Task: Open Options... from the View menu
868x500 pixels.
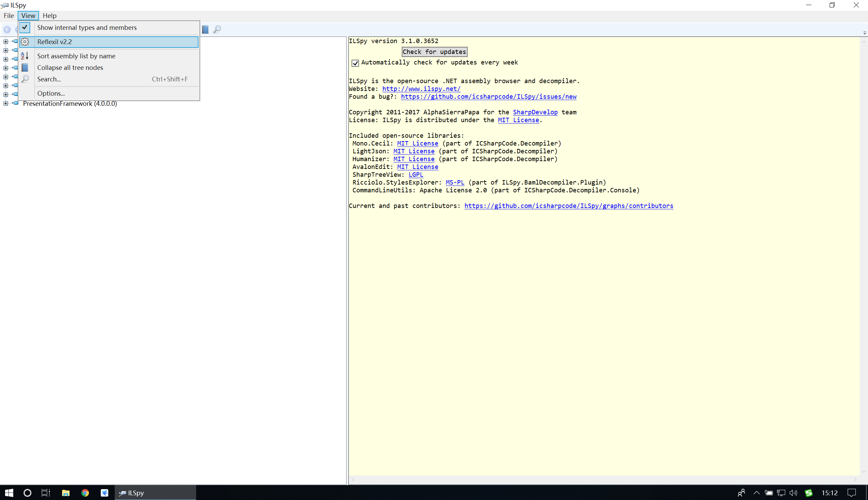Action: coord(109,93)
